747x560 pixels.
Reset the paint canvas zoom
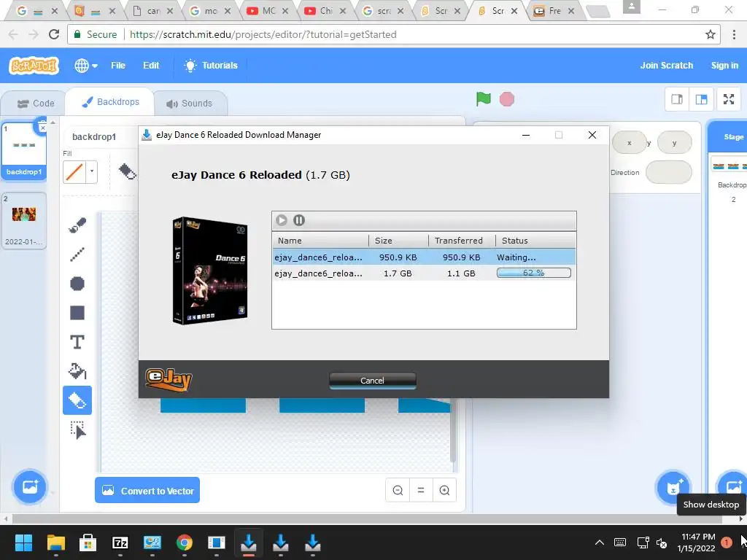[421, 491]
